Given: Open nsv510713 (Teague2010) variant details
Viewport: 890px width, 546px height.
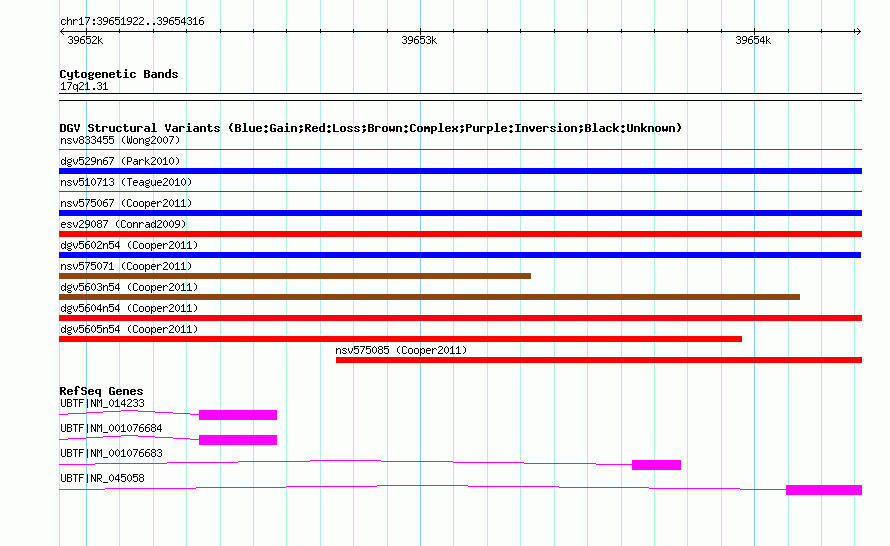Looking at the screenshot, I should [126, 182].
